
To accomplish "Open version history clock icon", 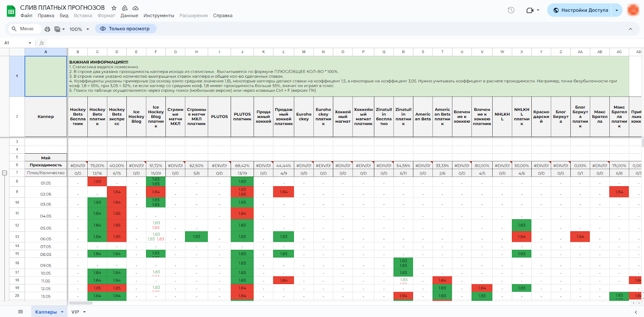I will pos(511,10).
